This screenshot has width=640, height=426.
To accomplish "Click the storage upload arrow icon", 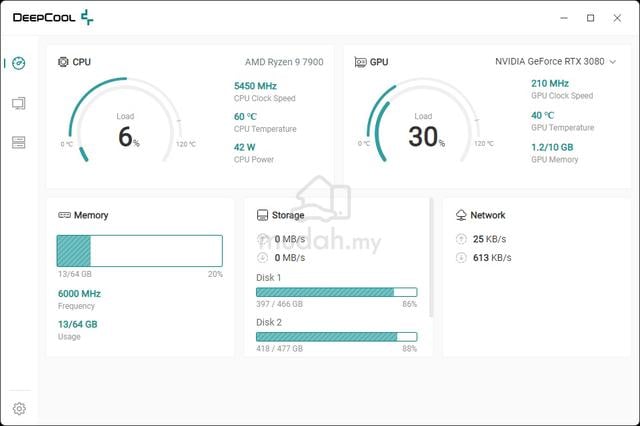I will pos(262,239).
